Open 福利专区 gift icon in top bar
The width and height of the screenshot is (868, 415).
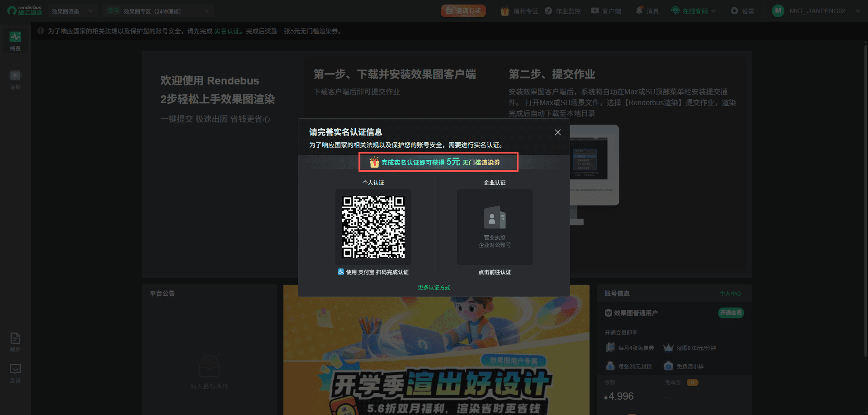click(505, 11)
